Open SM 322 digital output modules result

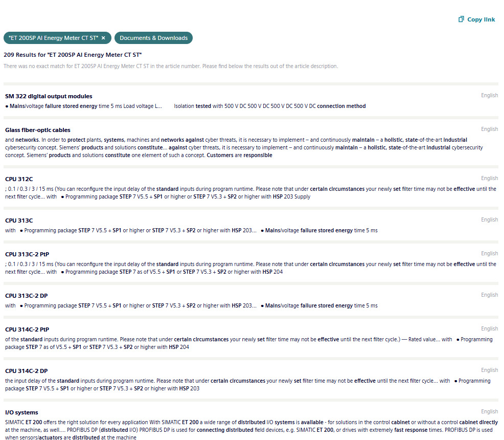click(x=49, y=96)
